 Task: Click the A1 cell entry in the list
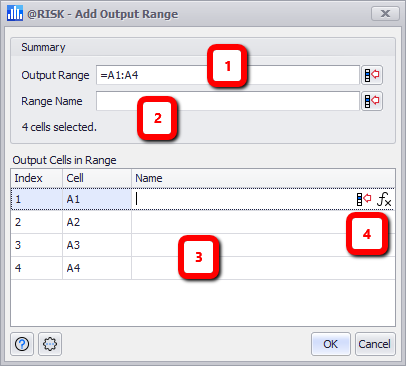[x=97, y=199]
